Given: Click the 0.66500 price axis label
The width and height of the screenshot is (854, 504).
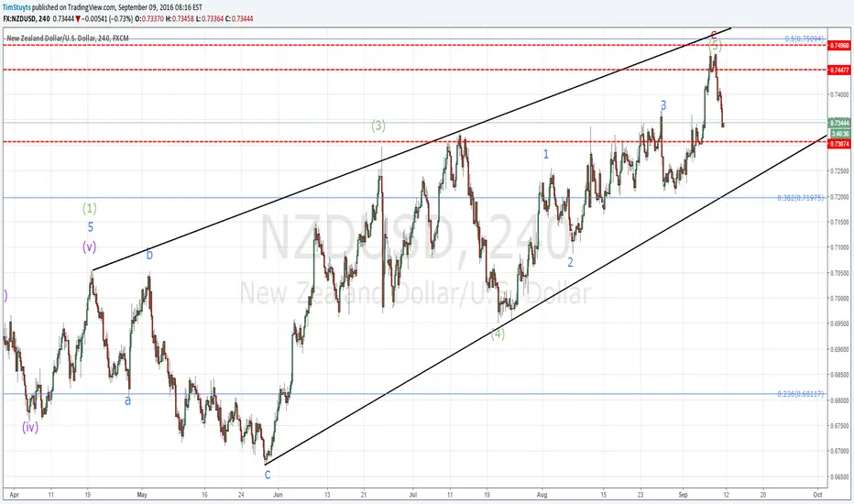Looking at the screenshot, I should pos(840,477).
